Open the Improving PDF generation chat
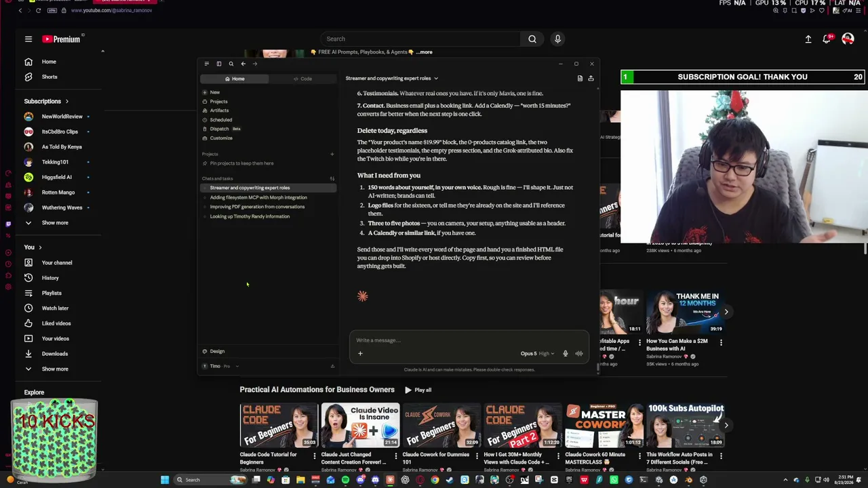Screen dimensions: 868x488 point(257,207)
